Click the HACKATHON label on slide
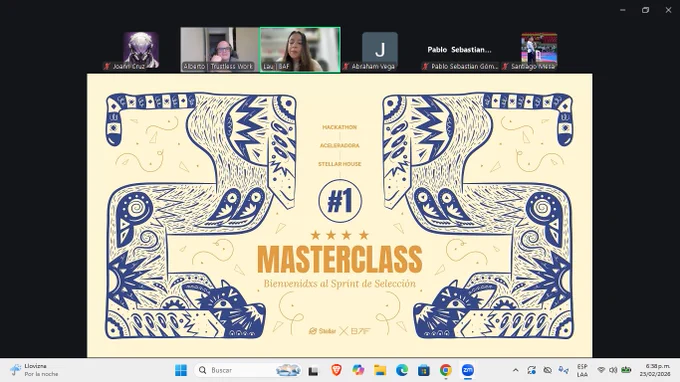This screenshot has height=382, width=680. (x=340, y=127)
